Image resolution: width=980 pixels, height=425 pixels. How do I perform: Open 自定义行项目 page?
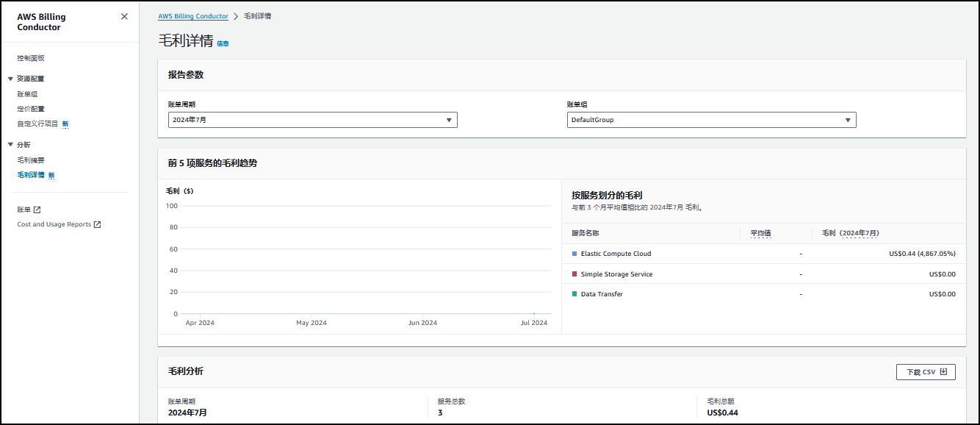click(37, 124)
